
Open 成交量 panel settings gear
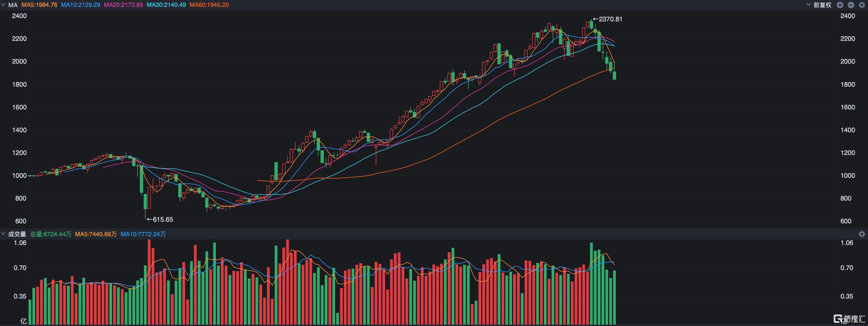[x=862, y=234]
